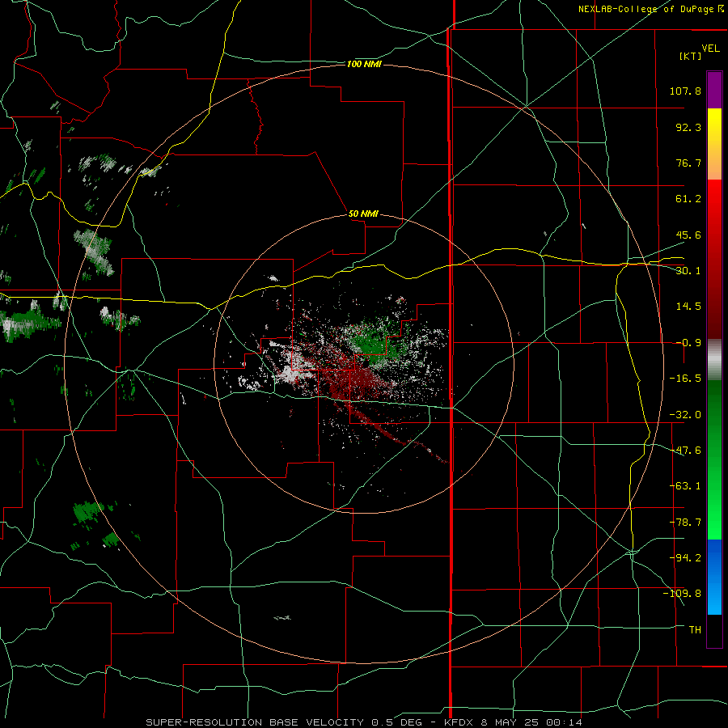Click the 45.6 legend value
This screenshot has height=728, width=728.
point(688,235)
